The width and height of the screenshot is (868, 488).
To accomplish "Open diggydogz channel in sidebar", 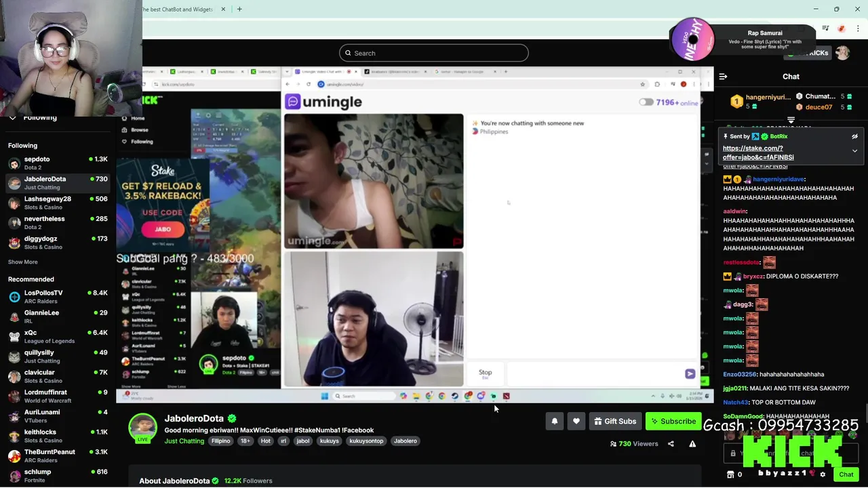I will pos(58,243).
